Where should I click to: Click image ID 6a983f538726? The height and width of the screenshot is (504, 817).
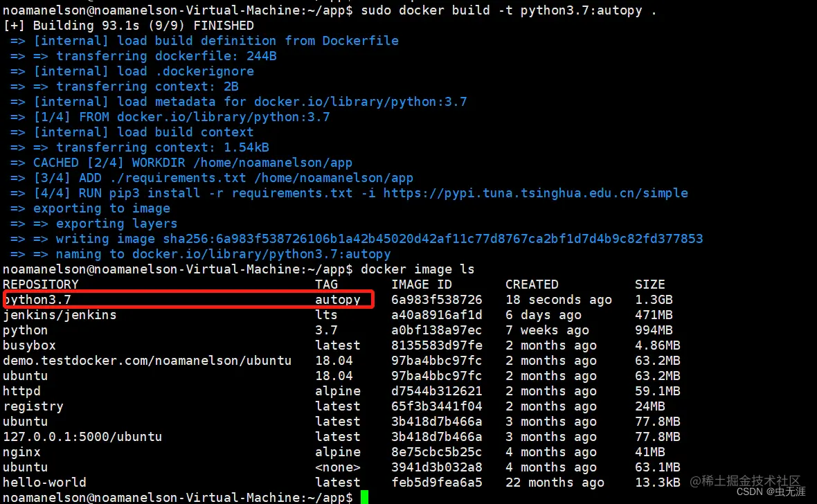437,300
